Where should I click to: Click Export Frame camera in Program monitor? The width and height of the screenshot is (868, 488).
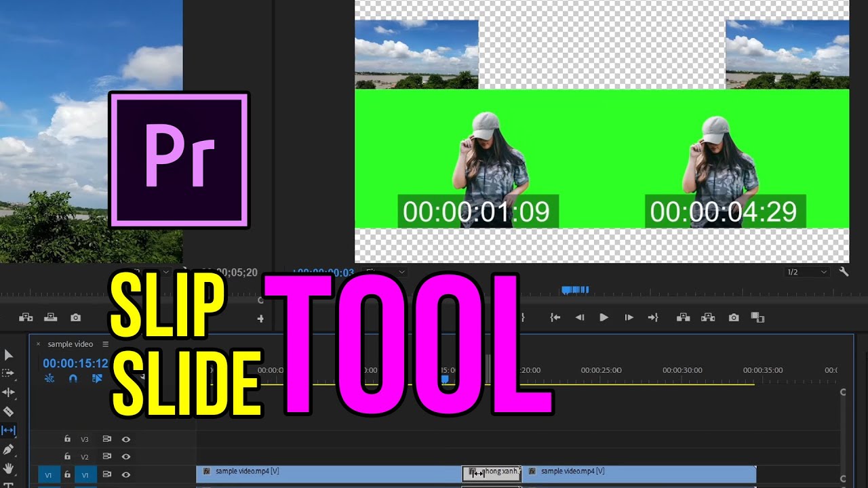click(734, 317)
